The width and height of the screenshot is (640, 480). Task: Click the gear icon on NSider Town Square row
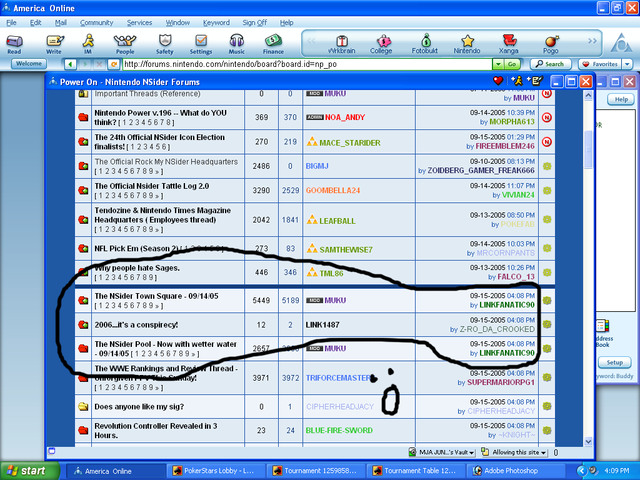[x=547, y=300]
